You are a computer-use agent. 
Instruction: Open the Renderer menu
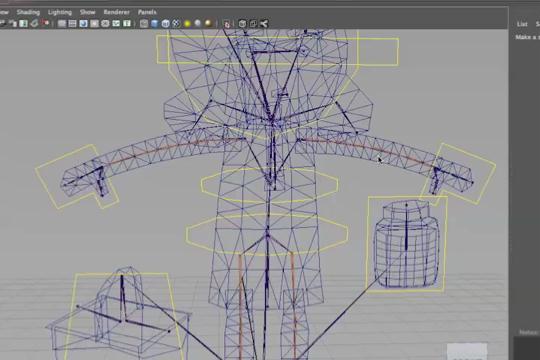[x=116, y=12]
